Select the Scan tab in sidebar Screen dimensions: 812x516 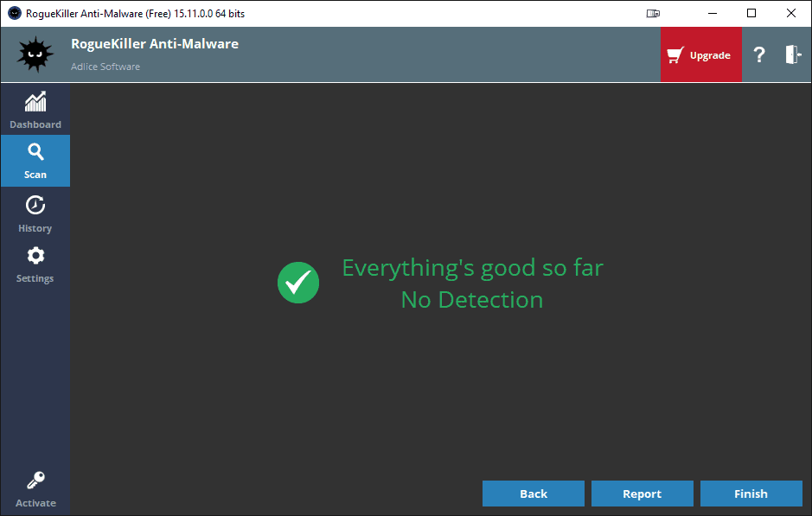pos(35,161)
